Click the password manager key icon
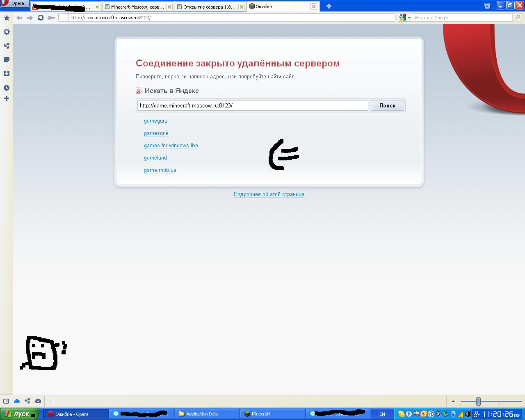The height and width of the screenshot is (420, 525). [x=51, y=18]
